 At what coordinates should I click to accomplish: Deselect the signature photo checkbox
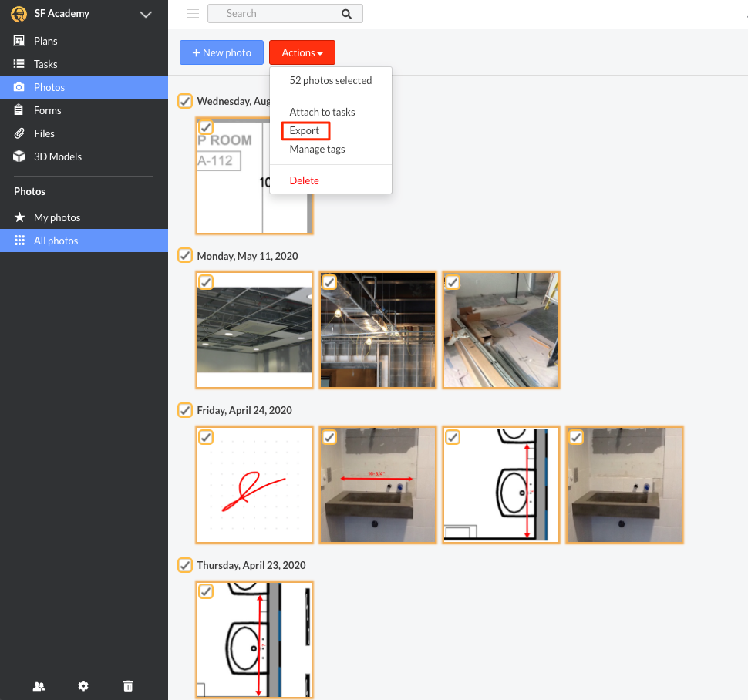click(206, 437)
